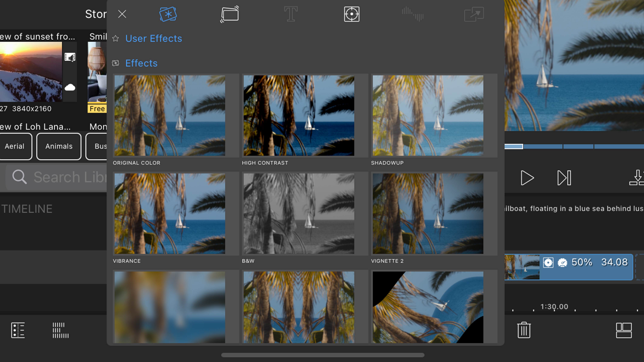Click the VIGNETTE 2 label

click(x=387, y=261)
